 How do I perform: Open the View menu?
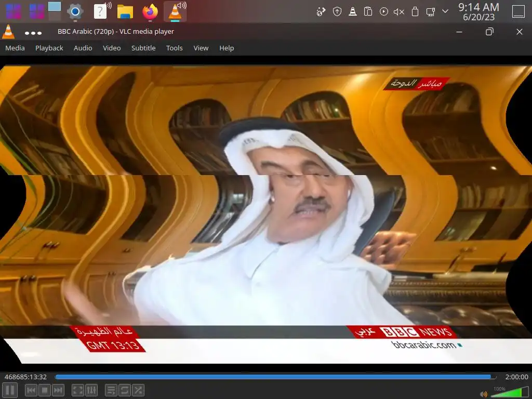pos(201,48)
